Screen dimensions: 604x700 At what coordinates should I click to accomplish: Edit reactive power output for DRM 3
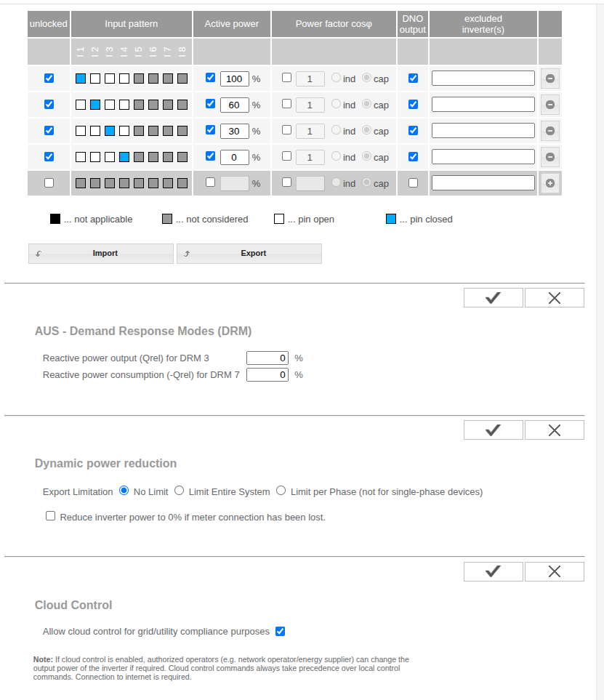(267, 358)
